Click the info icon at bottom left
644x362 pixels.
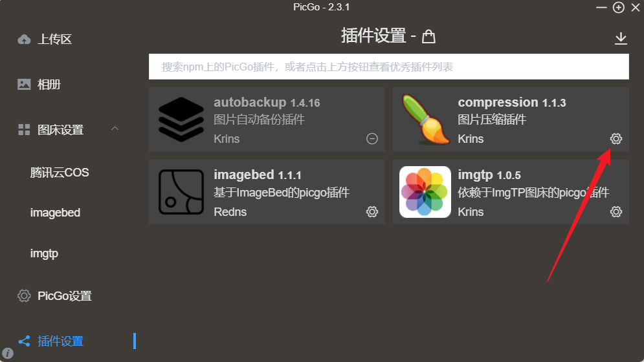[x=8, y=353]
